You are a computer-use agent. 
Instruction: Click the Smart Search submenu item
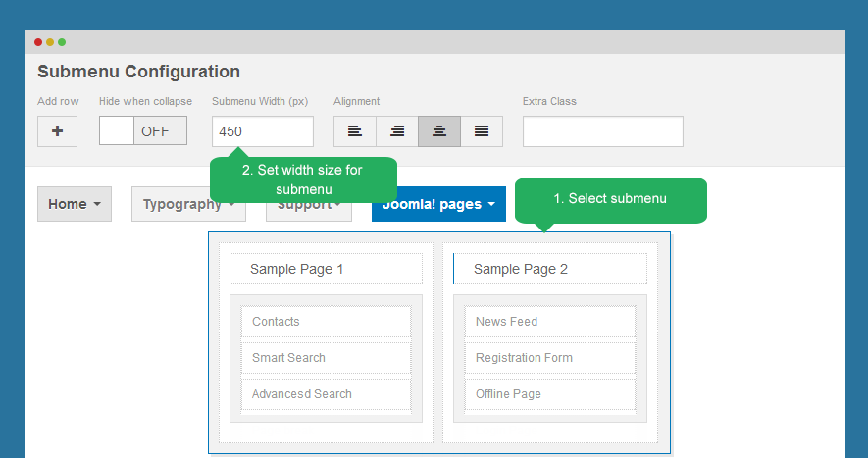(x=326, y=358)
